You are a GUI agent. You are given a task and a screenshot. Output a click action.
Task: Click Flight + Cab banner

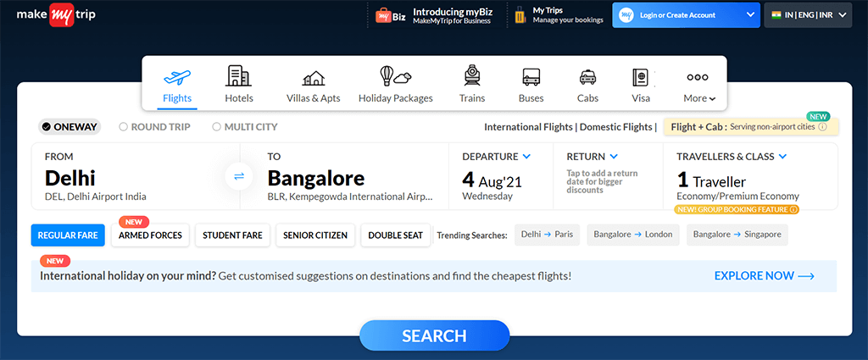(x=751, y=127)
